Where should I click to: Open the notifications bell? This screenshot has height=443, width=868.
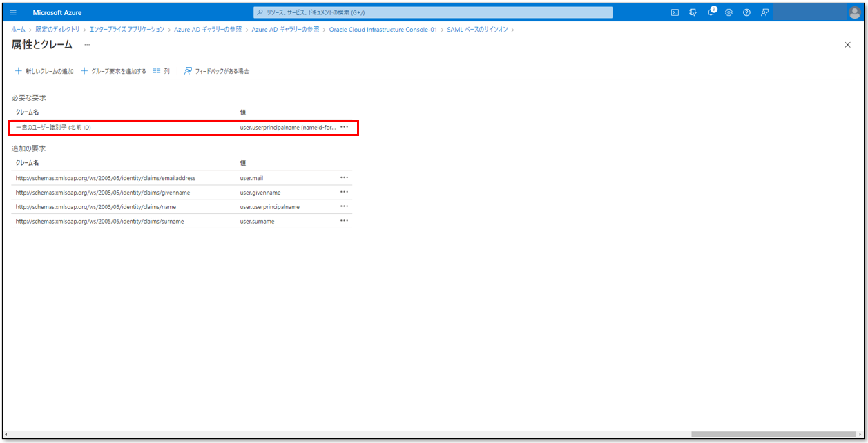pos(711,12)
